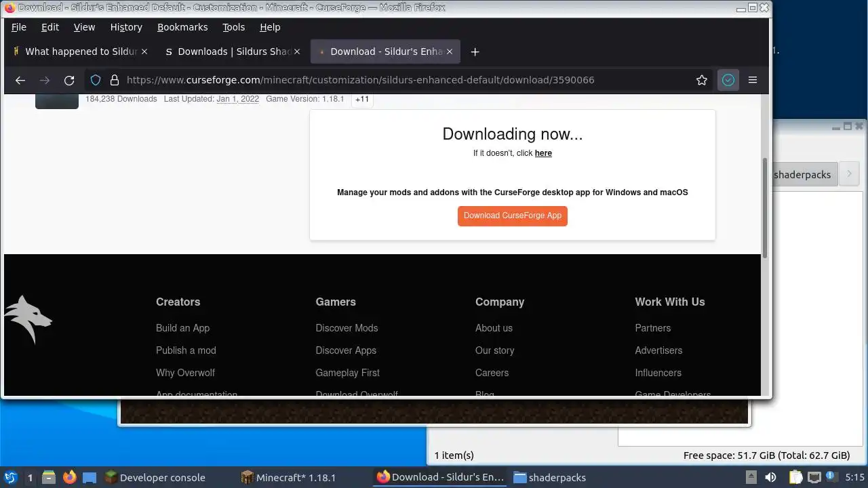Screen dimensions: 868x488
Task: Open 'Advertisers' footer link
Action: pyautogui.click(x=658, y=350)
